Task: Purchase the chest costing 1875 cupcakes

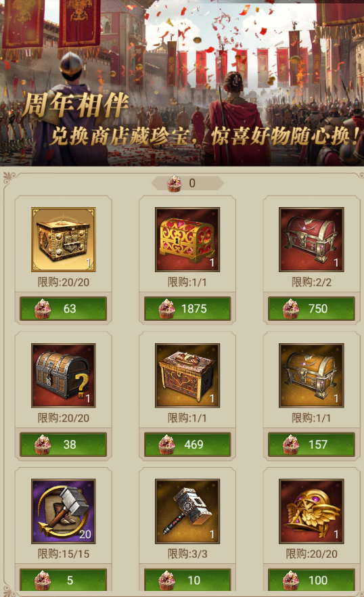Action: (x=187, y=309)
